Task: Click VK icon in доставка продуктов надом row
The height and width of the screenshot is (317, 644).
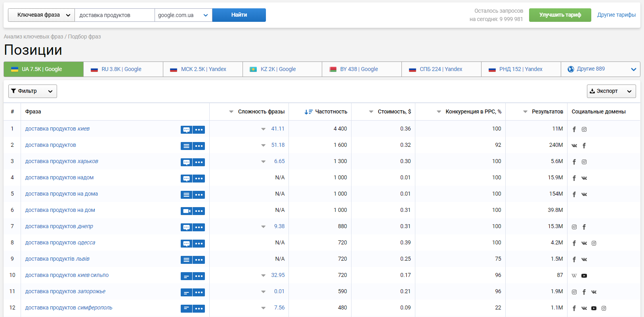Action: pos(584,178)
